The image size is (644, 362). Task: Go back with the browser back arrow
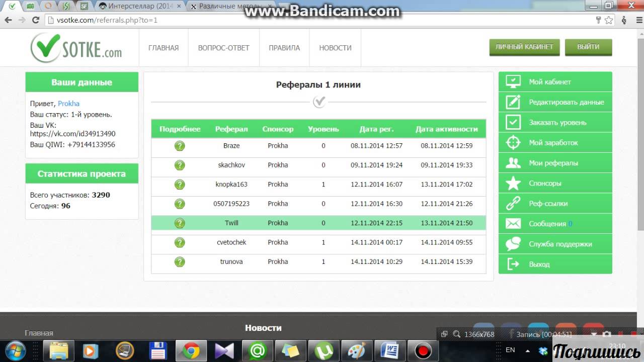coord(8,20)
